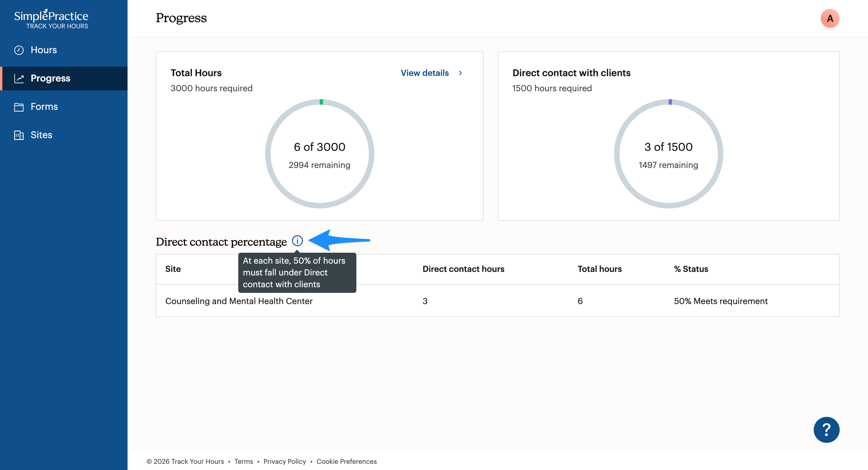Click the 50% Meets requirement status
The height and width of the screenshot is (470, 868).
[721, 301]
